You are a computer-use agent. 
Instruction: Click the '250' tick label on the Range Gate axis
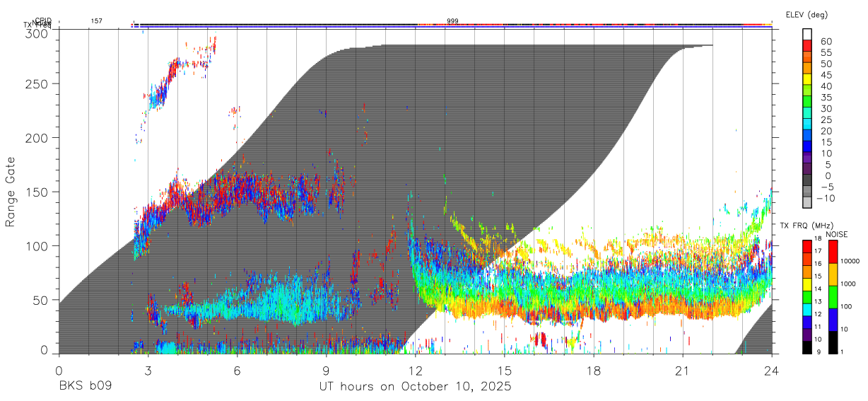pos(37,83)
